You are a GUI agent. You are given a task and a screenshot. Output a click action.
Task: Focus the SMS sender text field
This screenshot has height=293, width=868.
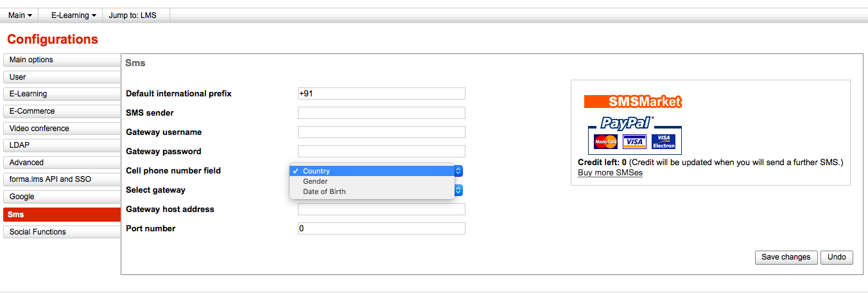coord(381,113)
